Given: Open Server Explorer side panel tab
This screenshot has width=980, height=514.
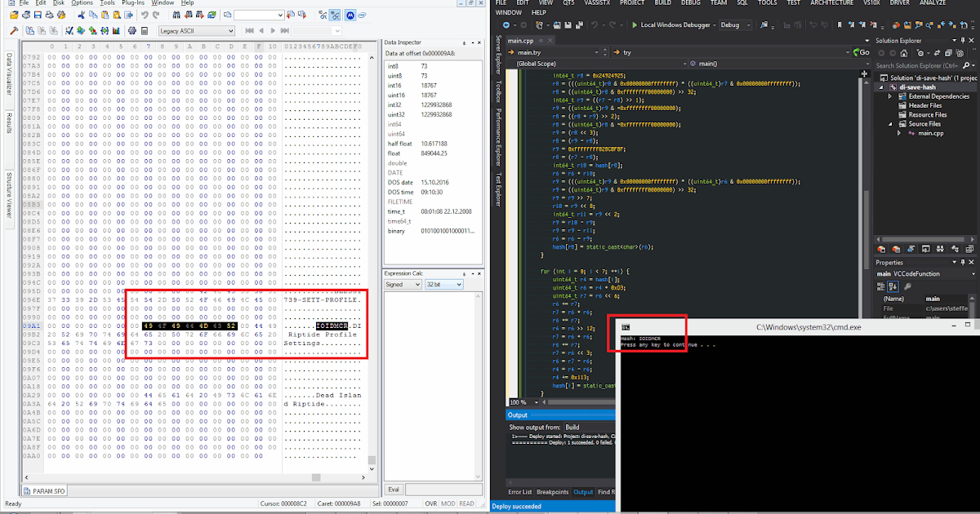Looking at the screenshot, I should pyautogui.click(x=498, y=55).
